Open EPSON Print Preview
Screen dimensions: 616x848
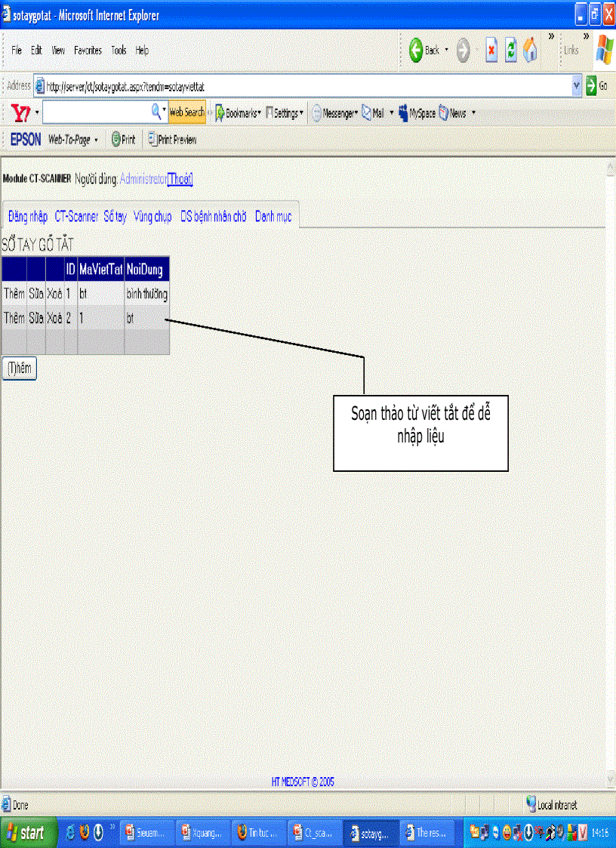[x=172, y=140]
